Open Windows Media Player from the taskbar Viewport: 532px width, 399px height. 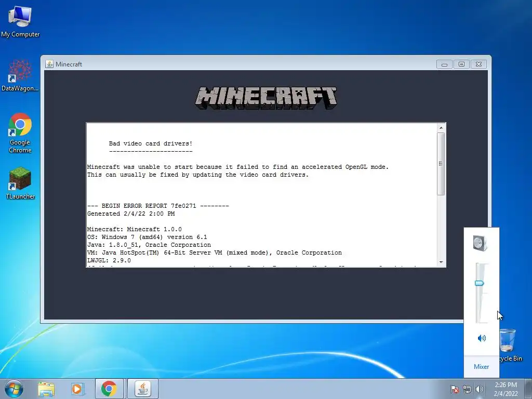coord(77,389)
